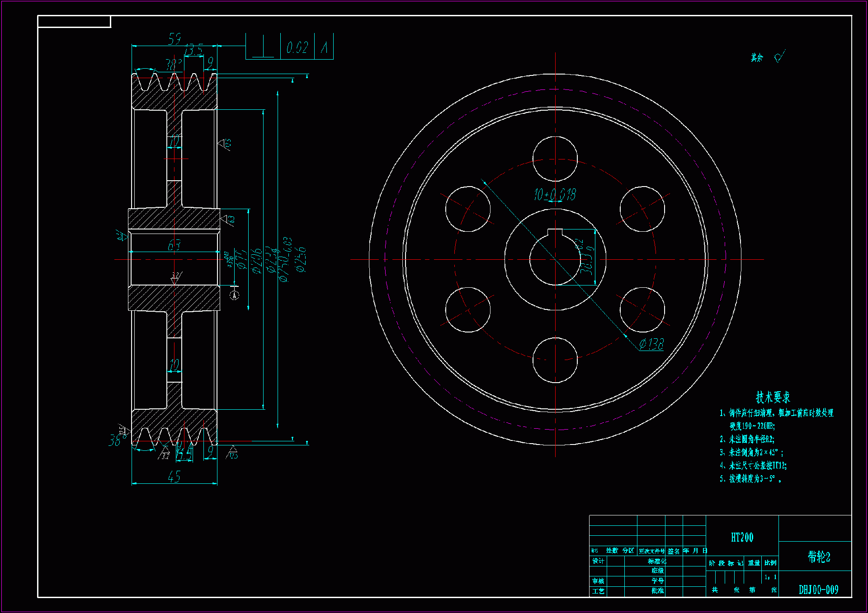Select the datum A circle marker
868x613 pixels.
234,295
